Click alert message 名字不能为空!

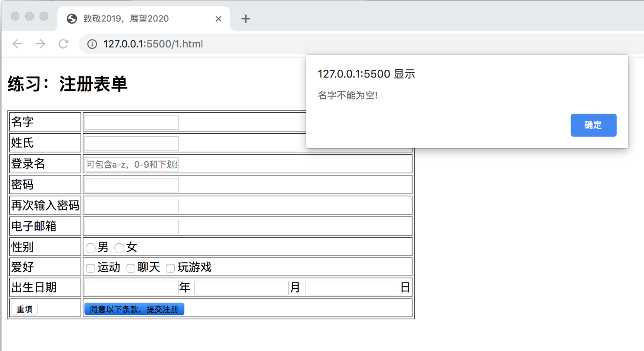coord(348,95)
